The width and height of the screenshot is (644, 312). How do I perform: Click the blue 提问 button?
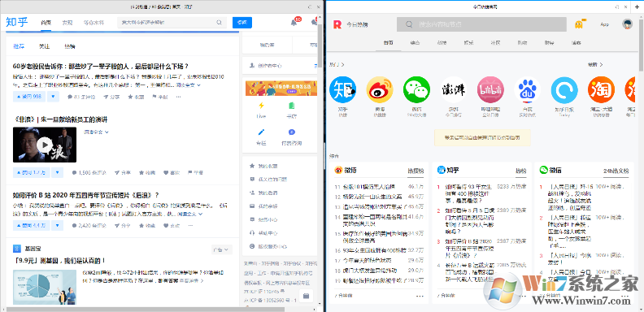242,23
